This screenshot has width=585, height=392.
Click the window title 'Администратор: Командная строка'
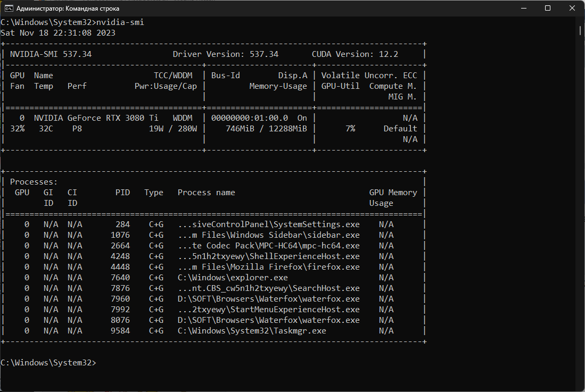click(x=68, y=9)
